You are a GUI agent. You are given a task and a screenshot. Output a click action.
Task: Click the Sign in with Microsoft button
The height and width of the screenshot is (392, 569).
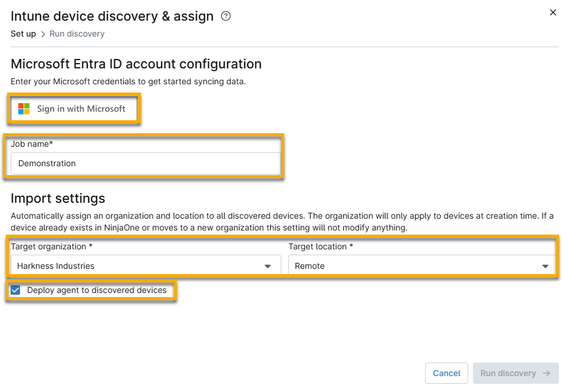click(x=74, y=109)
